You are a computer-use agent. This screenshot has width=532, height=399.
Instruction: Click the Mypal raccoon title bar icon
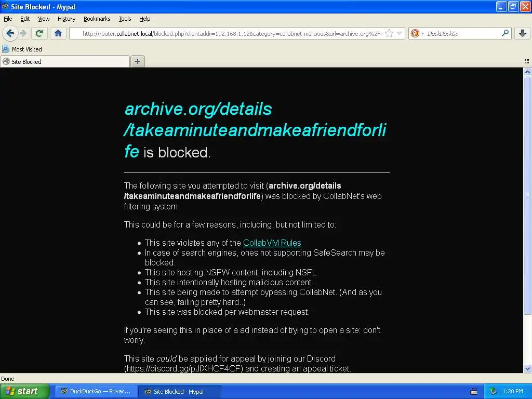[5, 6]
